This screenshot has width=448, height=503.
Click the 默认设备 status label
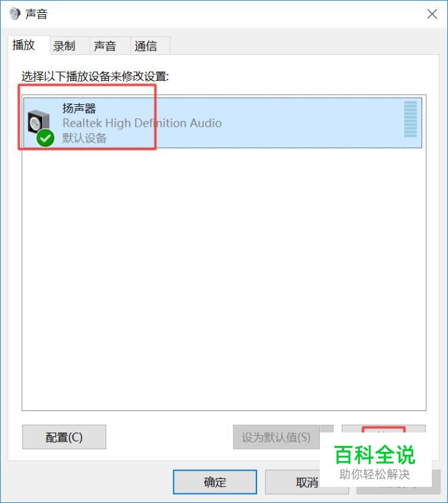tap(84, 139)
